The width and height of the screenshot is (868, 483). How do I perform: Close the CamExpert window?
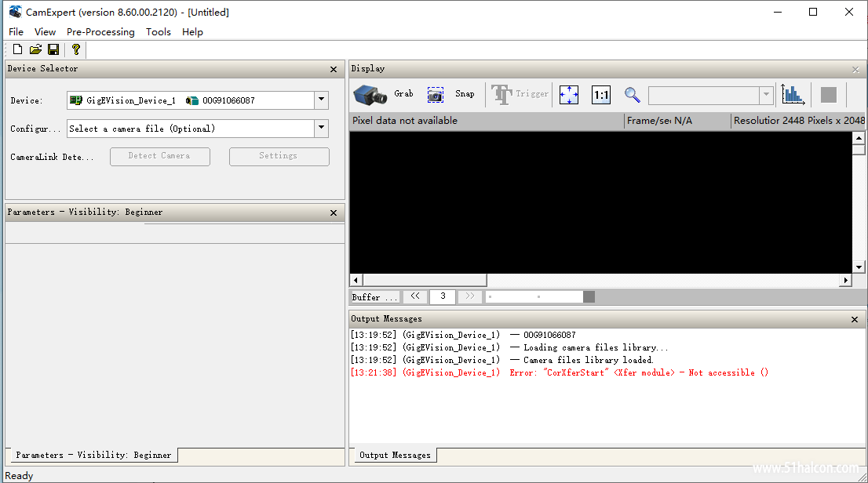coord(848,13)
